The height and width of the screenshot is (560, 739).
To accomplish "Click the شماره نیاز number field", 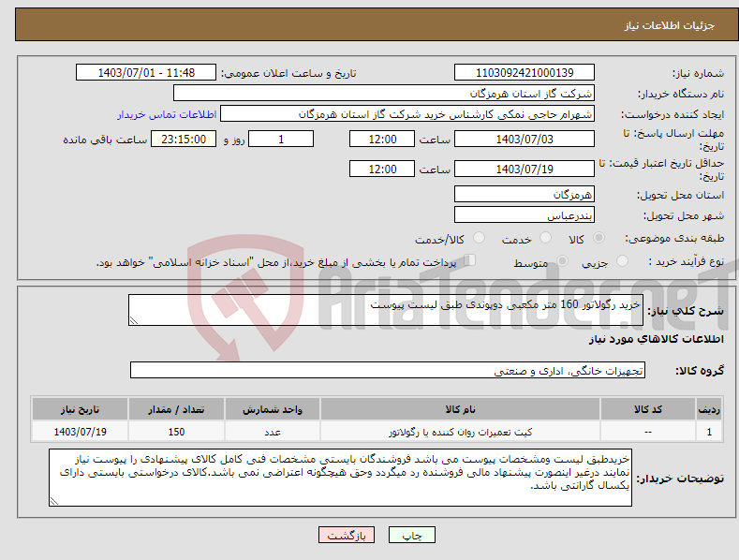I will tap(525, 73).
